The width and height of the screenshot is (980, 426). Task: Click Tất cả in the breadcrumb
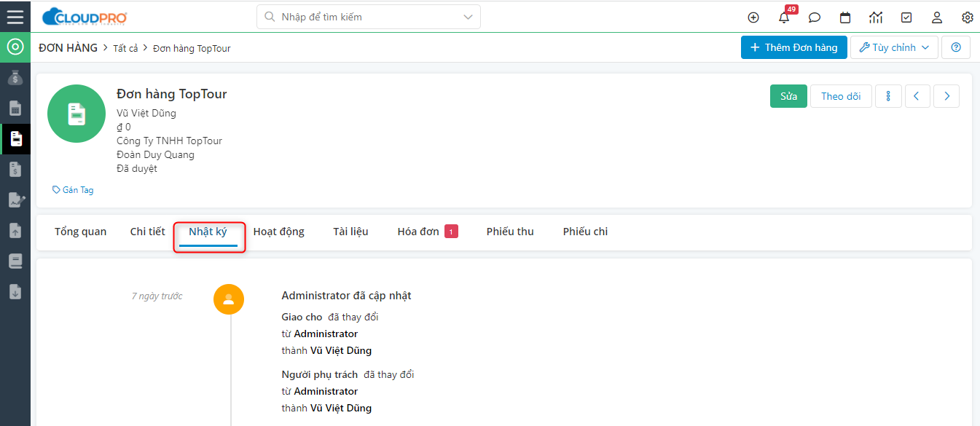125,48
